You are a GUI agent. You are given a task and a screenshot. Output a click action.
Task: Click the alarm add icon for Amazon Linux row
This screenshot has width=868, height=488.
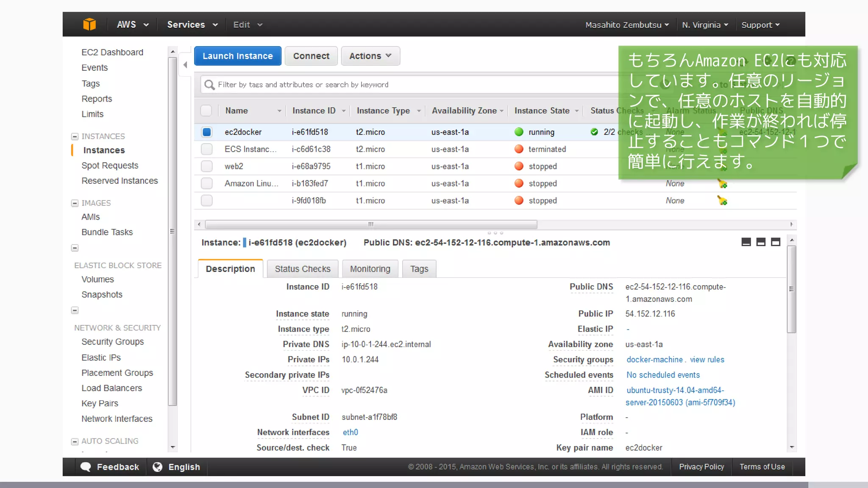(722, 184)
